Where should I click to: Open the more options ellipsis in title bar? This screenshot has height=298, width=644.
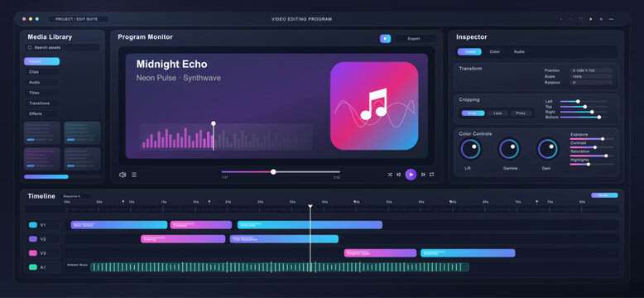click(611, 19)
